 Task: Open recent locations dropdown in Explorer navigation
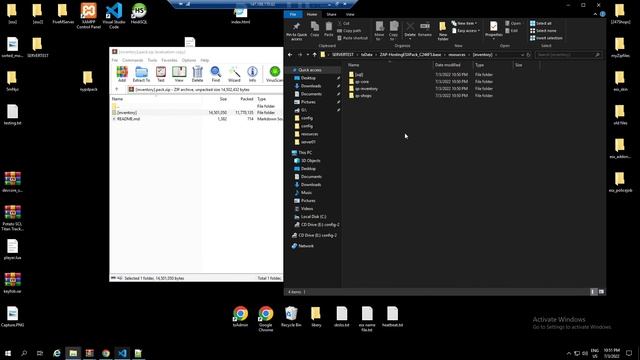(307, 55)
